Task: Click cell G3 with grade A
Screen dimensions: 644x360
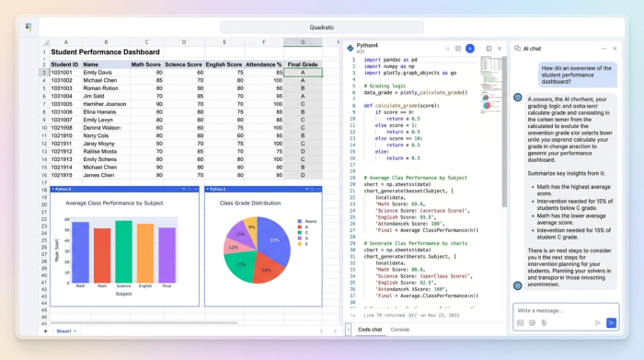Action: [303, 73]
